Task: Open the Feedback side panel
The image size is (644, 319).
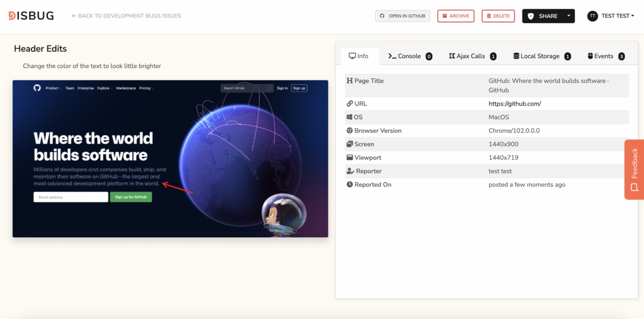Action: coord(634,170)
